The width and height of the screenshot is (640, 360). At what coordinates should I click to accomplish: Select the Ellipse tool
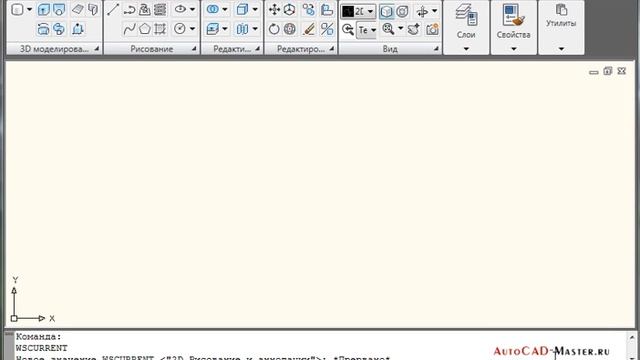coord(180,9)
